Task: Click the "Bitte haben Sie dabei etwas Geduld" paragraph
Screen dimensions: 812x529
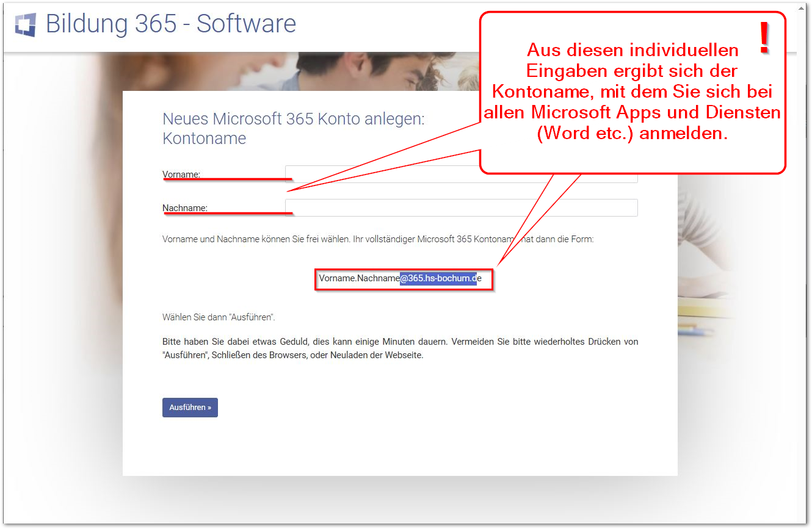Action: tap(400, 348)
